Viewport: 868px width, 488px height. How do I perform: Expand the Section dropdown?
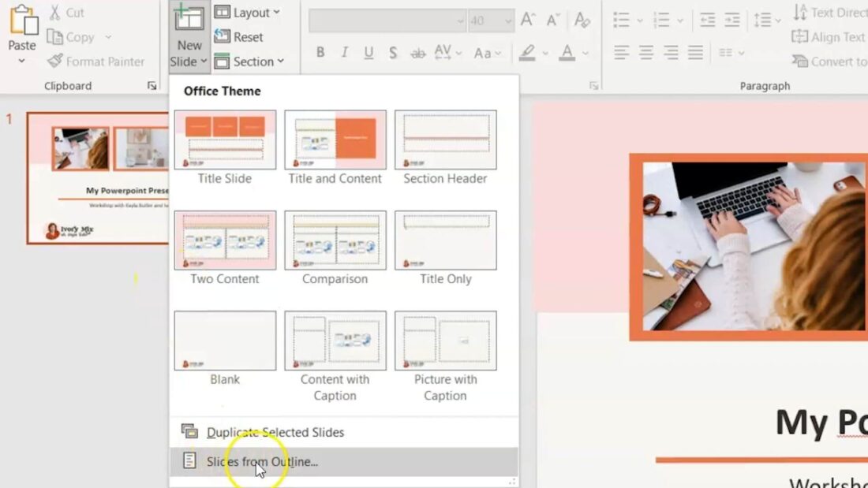(x=252, y=61)
